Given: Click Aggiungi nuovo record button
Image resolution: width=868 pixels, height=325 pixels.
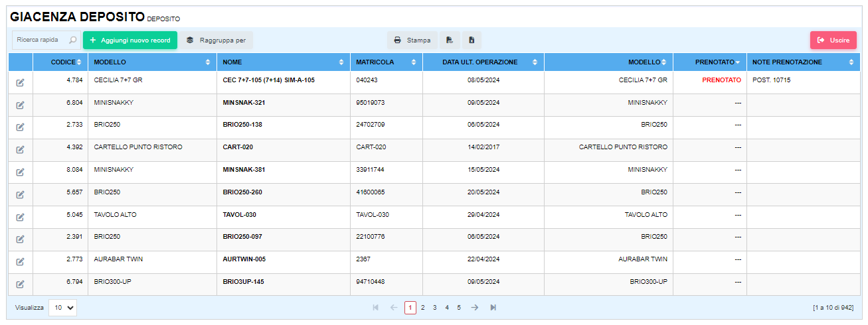Looking at the screenshot, I should tap(130, 40).
